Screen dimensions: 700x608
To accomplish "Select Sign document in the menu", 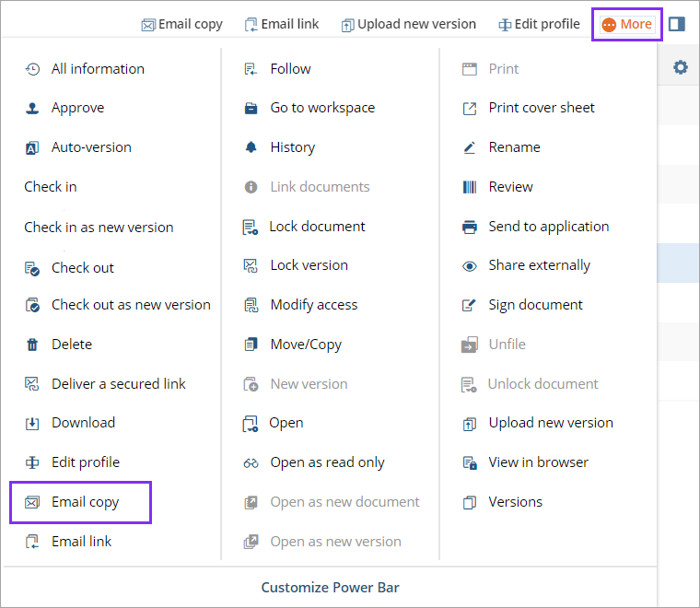I will click(x=535, y=305).
